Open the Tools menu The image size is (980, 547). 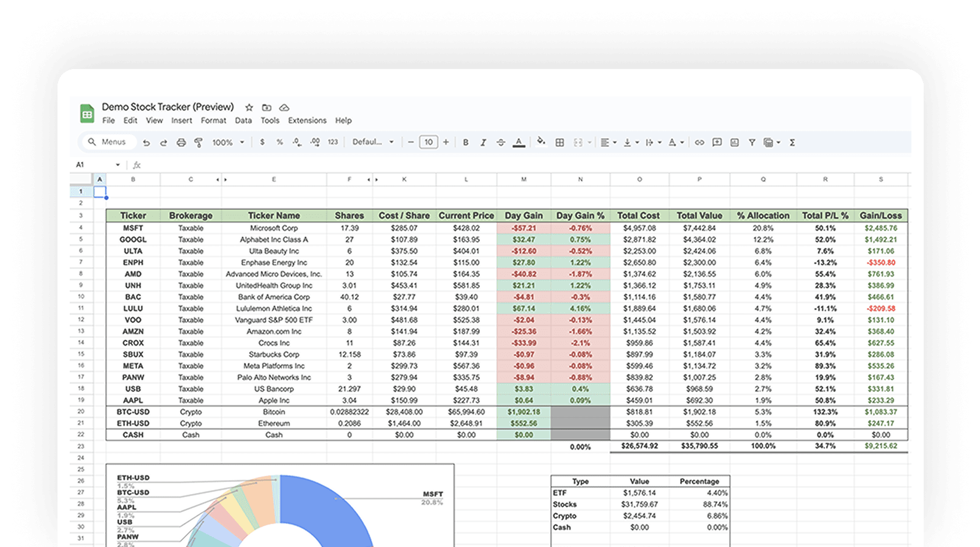[270, 121]
